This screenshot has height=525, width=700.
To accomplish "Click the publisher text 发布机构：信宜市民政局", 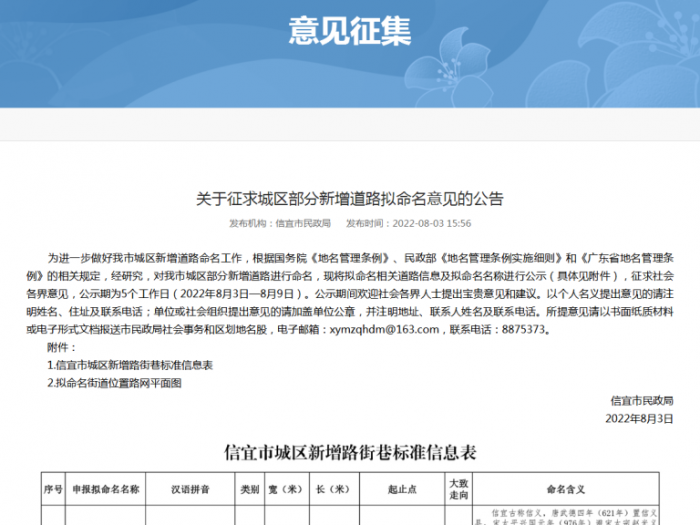I will coord(280,223).
